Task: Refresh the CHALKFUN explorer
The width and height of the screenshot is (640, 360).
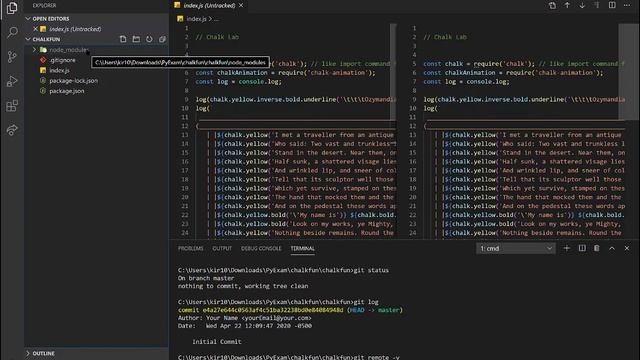Action: [x=149, y=39]
